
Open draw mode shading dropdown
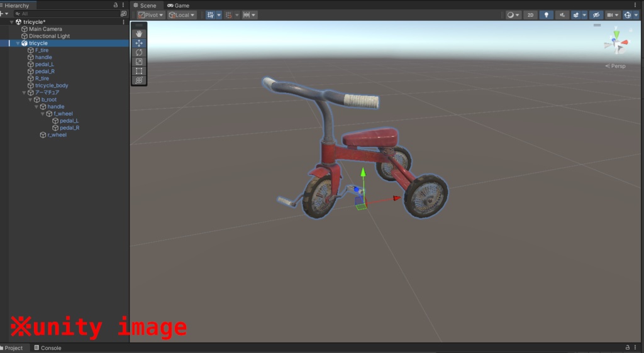click(x=513, y=14)
